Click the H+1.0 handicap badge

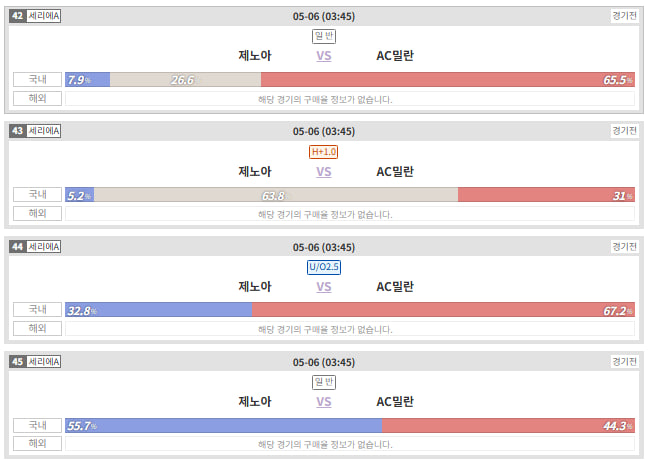point(323,152)
